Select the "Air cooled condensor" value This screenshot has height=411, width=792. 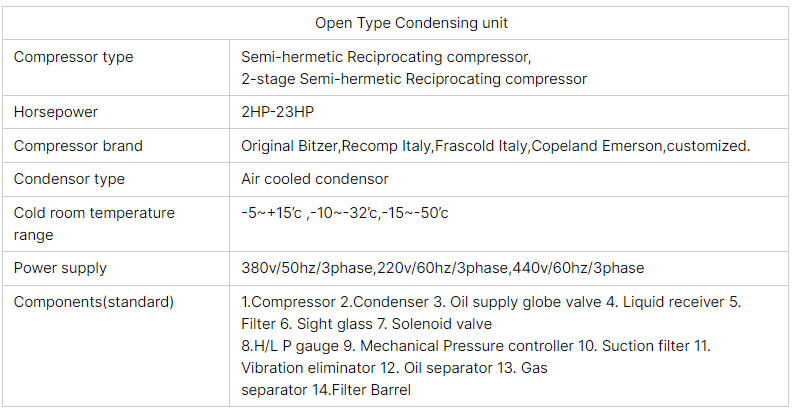tap(315, 179)
